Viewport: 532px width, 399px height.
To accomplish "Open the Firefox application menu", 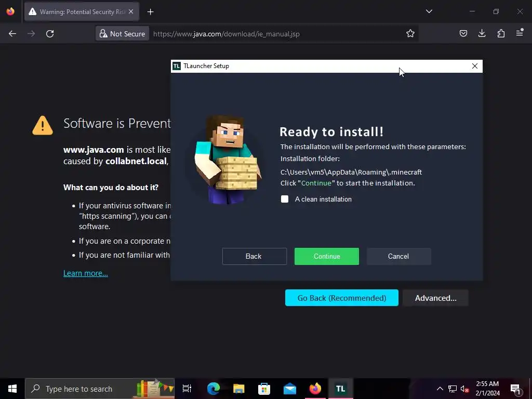I will pyautogui.click(x=520, y=33).
